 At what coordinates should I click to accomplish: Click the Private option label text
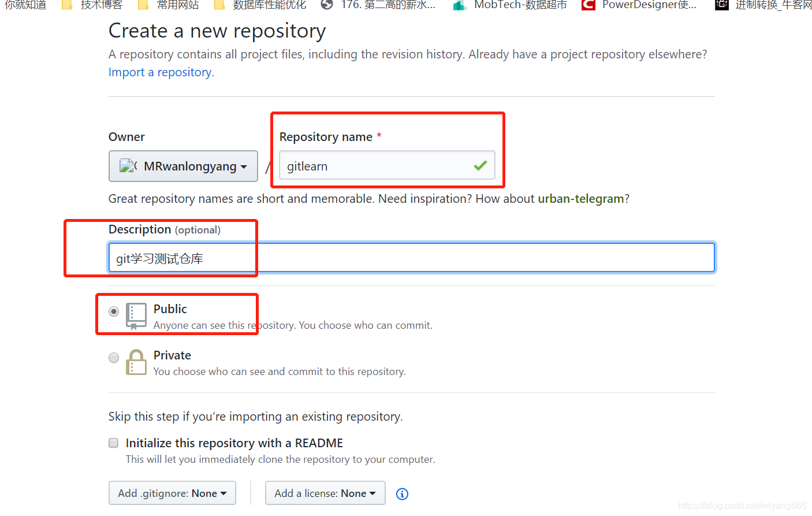point(172,355)
